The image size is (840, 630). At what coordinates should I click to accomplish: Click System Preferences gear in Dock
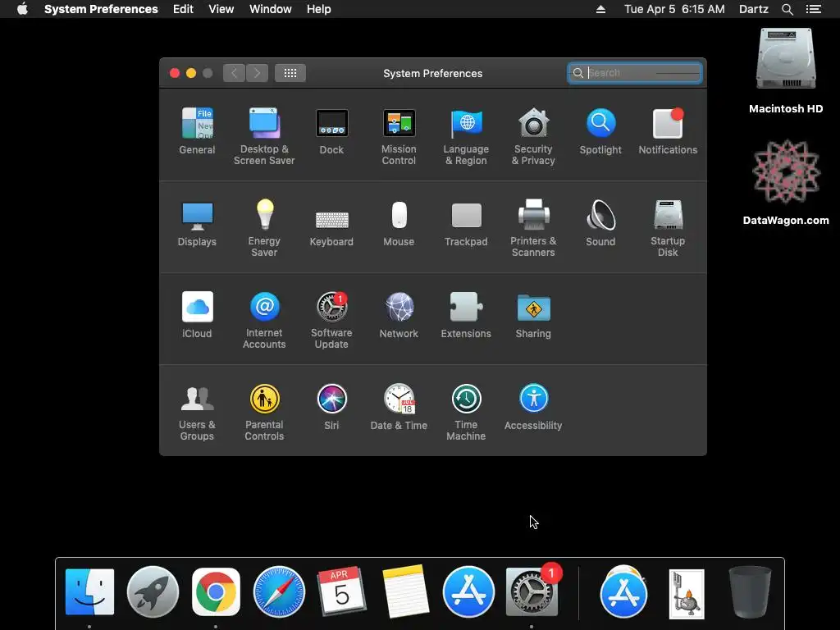(532, 592)
